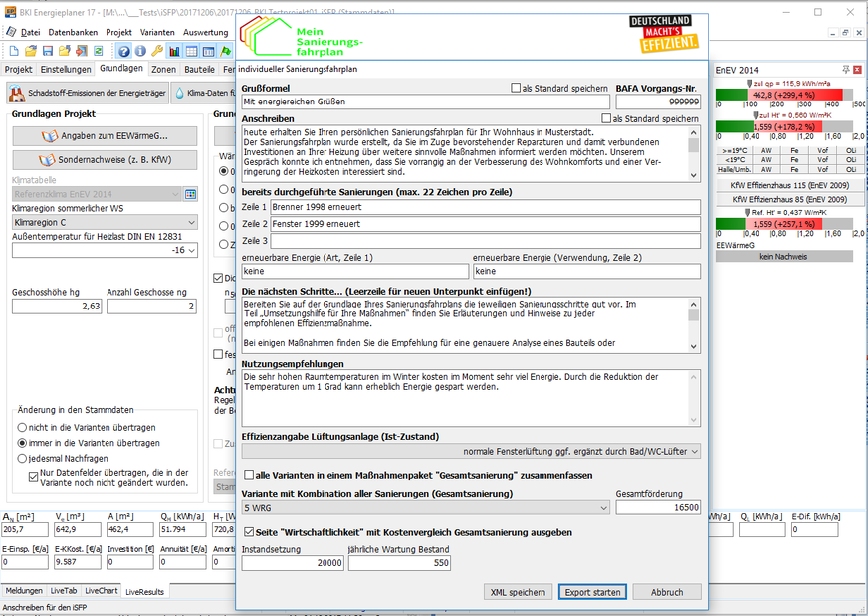Switch to the Einstellungen tab
The image size is (868, 616).
pyautogui.click(x=66, y=70)
